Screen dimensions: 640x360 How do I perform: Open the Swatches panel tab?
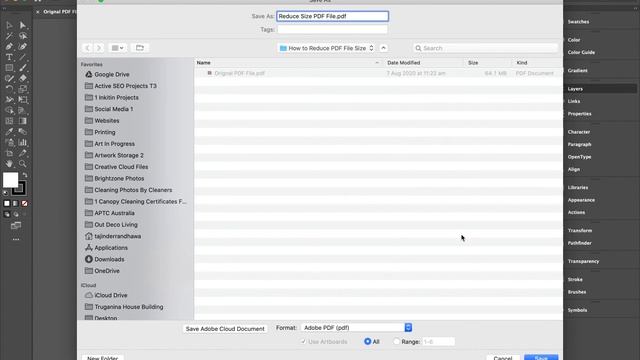578,22
